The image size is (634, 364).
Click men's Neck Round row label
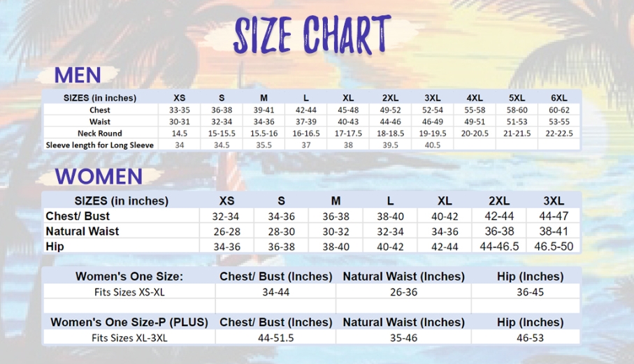pyautogui.click(x=100, y=133)
